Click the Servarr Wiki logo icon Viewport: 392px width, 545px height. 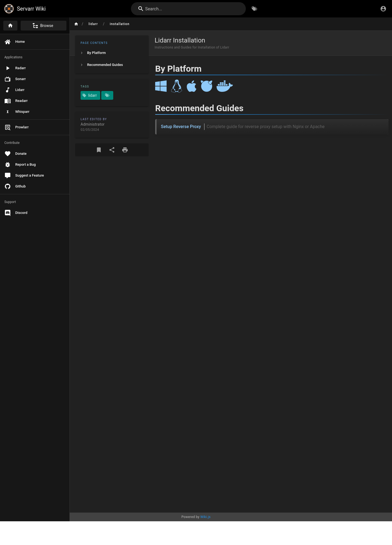click(x=9, y=9)
